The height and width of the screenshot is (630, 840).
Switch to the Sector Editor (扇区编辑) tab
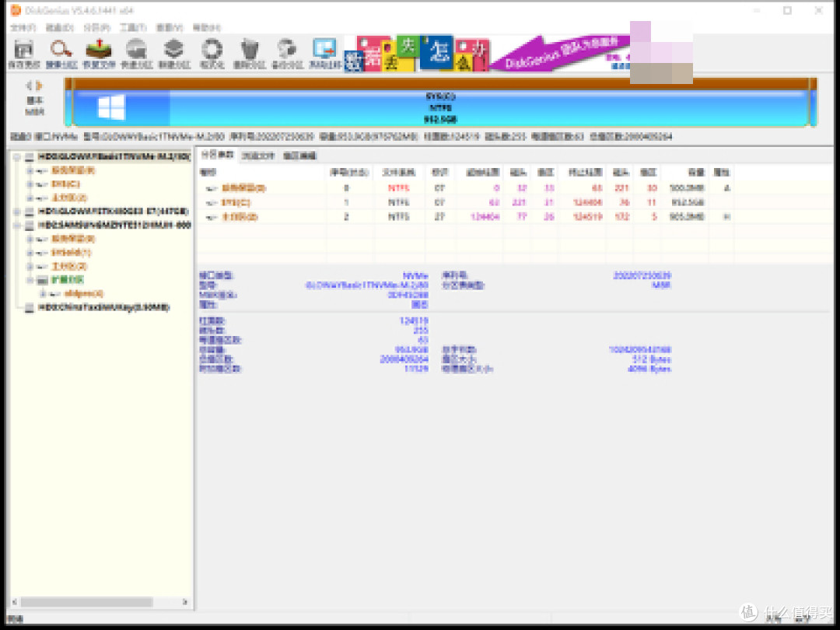(299, 156)
